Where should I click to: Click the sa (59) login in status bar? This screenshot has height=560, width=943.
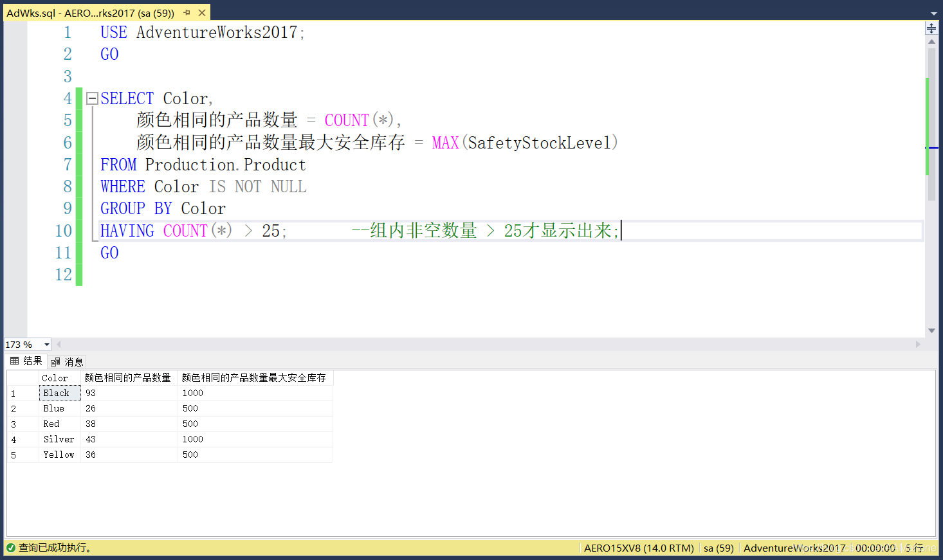[x=719, y=548]
